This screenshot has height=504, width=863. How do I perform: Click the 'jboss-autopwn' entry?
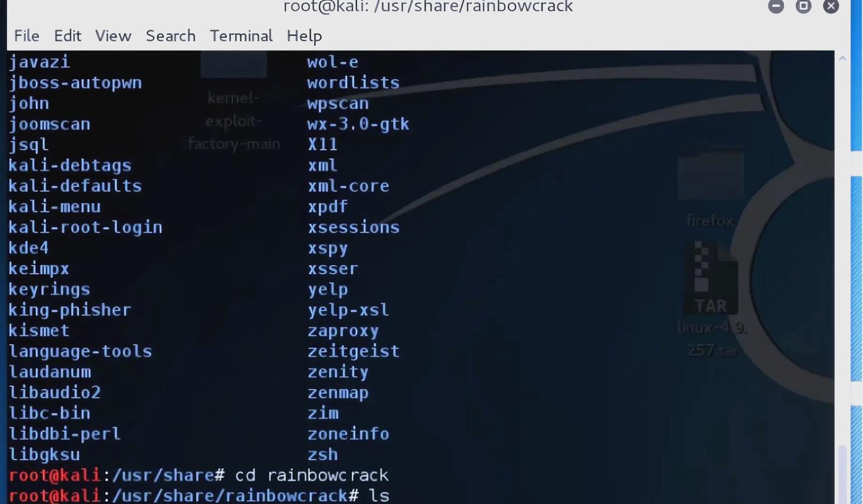click(x=76, y=83)
